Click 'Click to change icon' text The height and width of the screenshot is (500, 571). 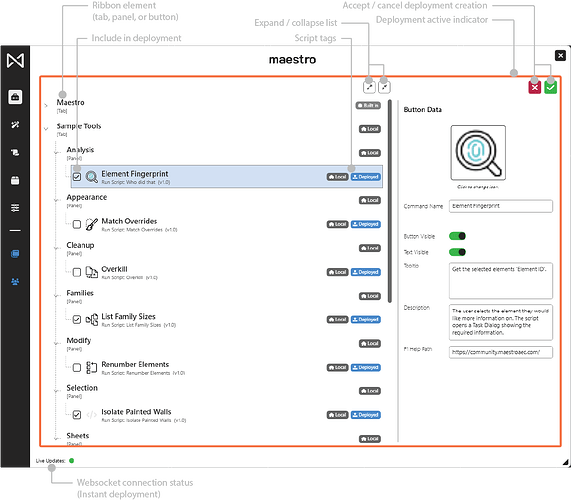pos(478,187)
